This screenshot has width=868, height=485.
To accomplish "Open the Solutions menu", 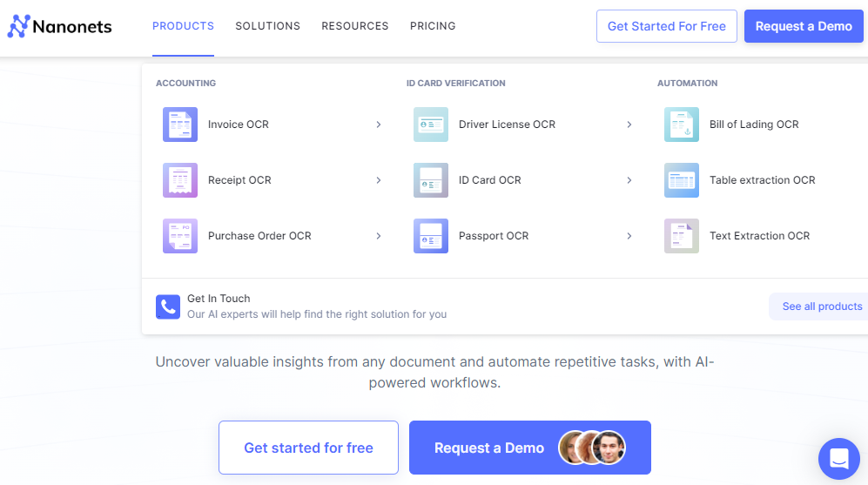I will point(267,26).
